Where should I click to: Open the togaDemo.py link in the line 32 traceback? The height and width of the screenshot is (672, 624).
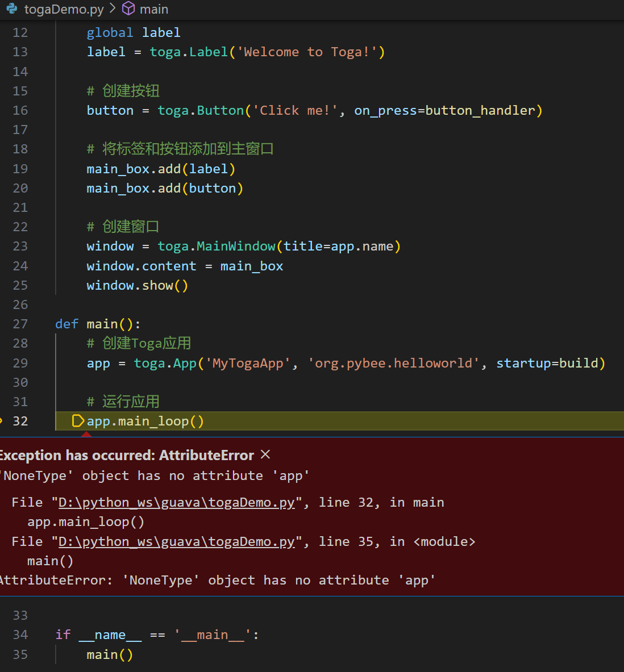(x=176, y=502)
